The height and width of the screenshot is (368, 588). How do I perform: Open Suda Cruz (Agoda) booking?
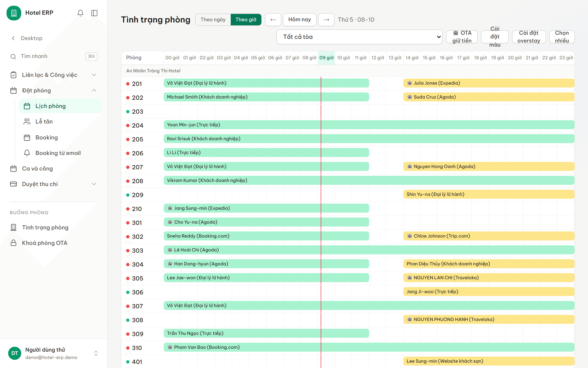point(489,97)
